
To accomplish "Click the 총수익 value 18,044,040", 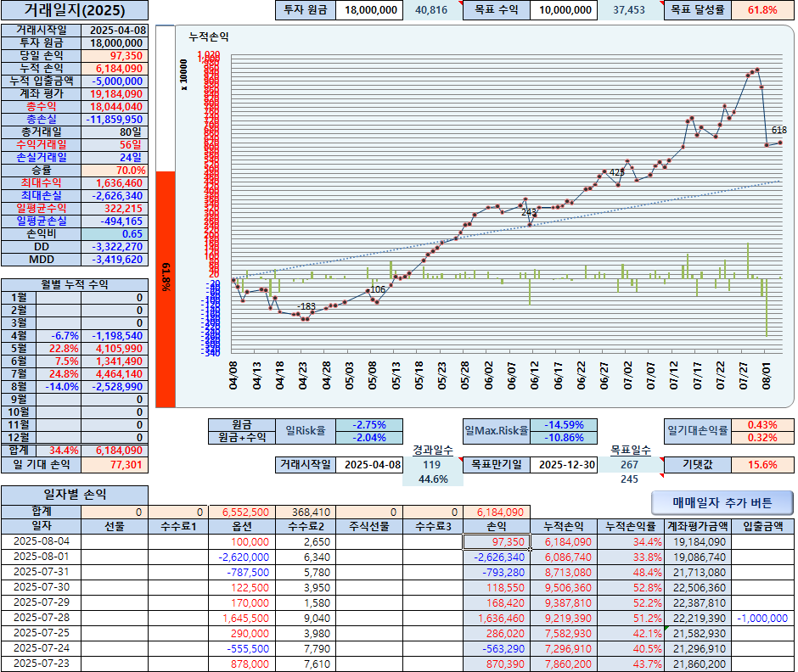I will (x=115, y=107).
